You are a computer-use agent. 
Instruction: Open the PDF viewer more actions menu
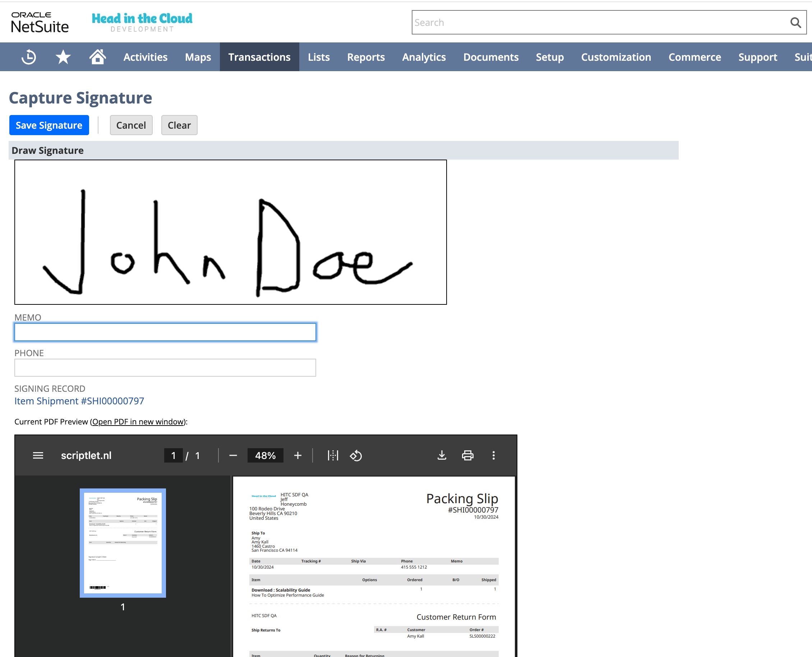[x=493, y=455]
